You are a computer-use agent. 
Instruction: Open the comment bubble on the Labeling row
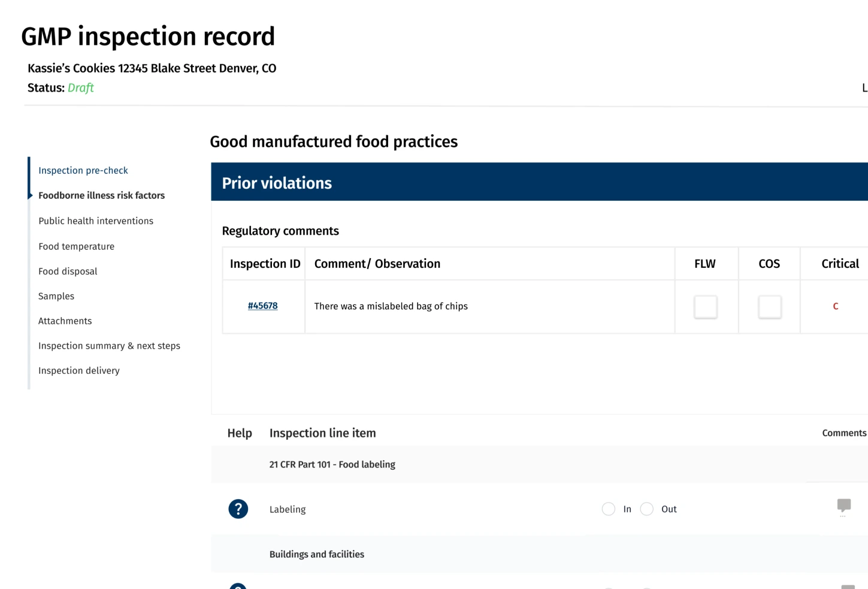pos(843,506)
